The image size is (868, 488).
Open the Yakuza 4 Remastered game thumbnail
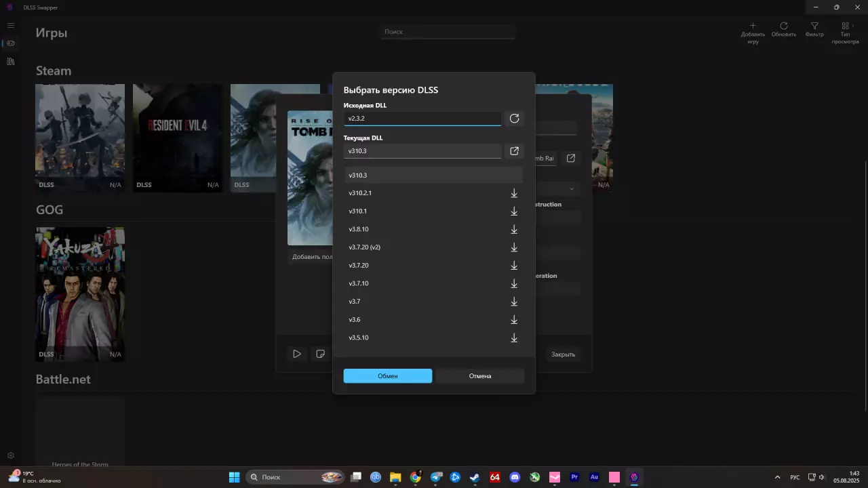pos(80,293)
